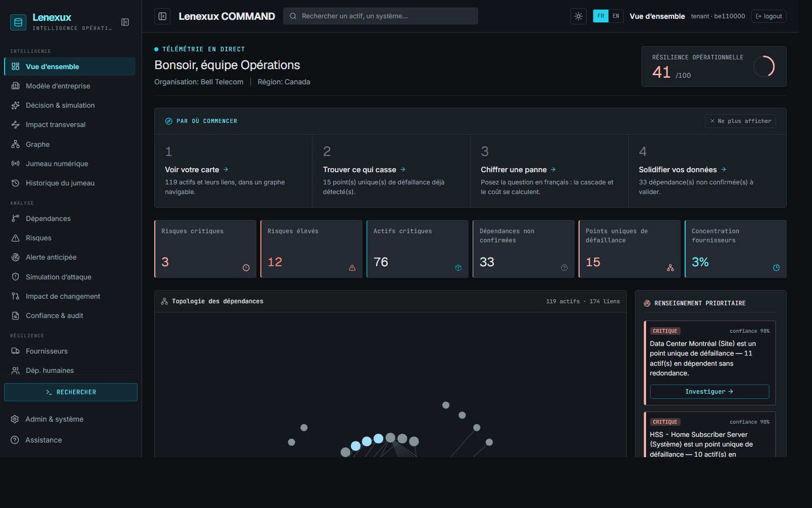
Task: Focus the asset search field
Action: (x=381, y=16)
